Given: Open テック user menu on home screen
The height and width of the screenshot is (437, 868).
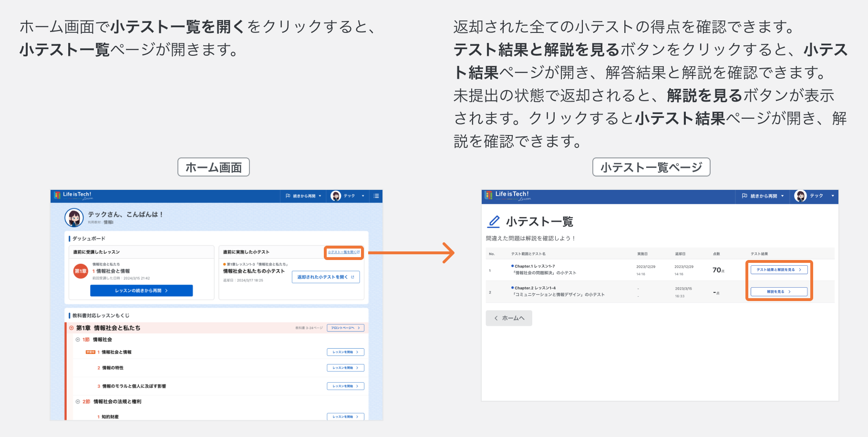Looking at the screenshot, I should coord(348,196).
